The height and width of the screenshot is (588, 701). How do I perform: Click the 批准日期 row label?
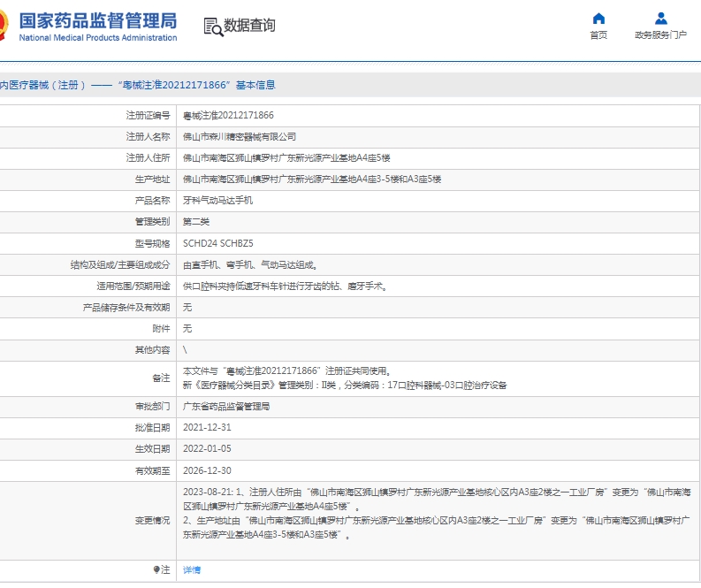[152, 427]
